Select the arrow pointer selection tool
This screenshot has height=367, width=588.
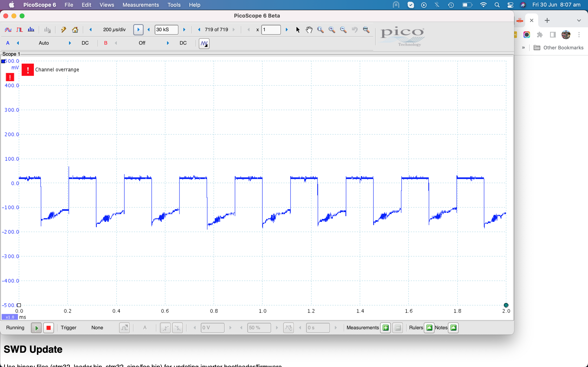tap(298, 30)
